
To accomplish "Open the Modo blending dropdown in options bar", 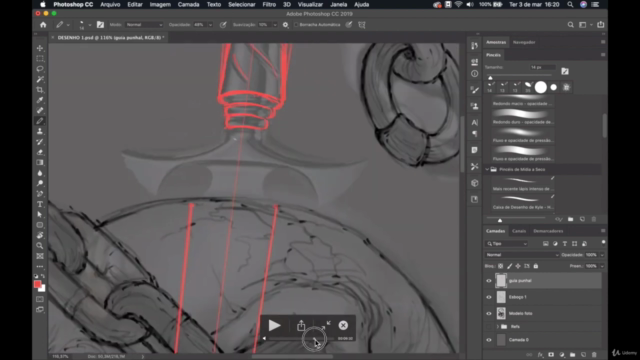I will [x=144, y=25].
